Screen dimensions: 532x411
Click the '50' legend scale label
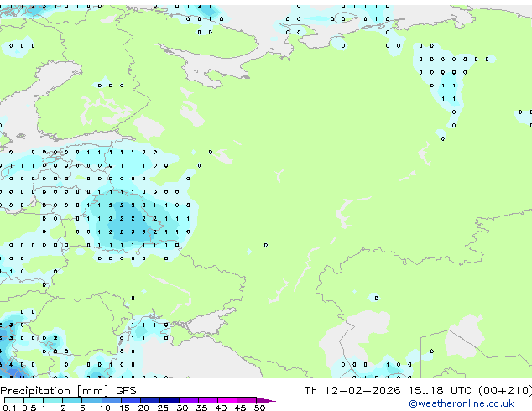[259, 408]
